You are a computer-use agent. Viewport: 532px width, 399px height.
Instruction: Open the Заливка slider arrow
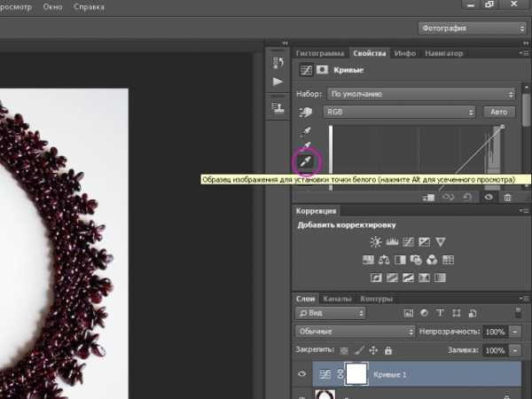tap(514, 350)
